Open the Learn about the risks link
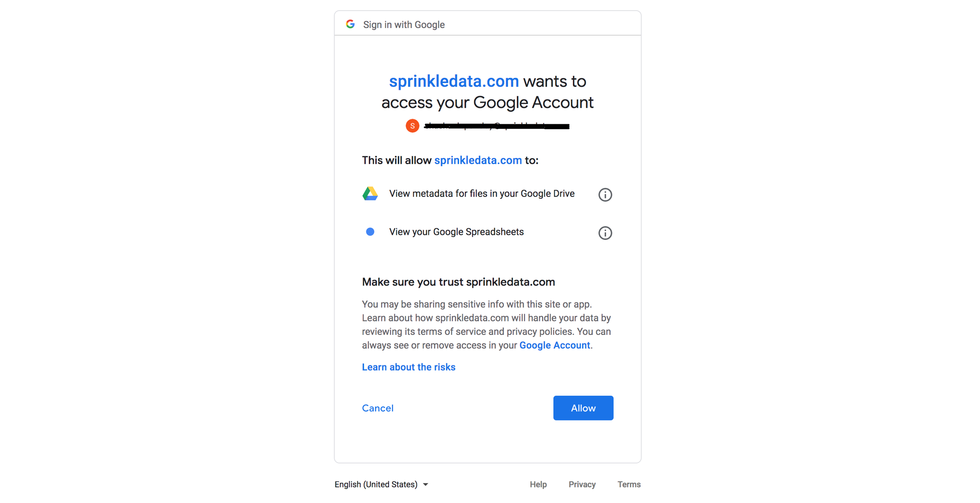Screen dimensions: 980x503 408,367
